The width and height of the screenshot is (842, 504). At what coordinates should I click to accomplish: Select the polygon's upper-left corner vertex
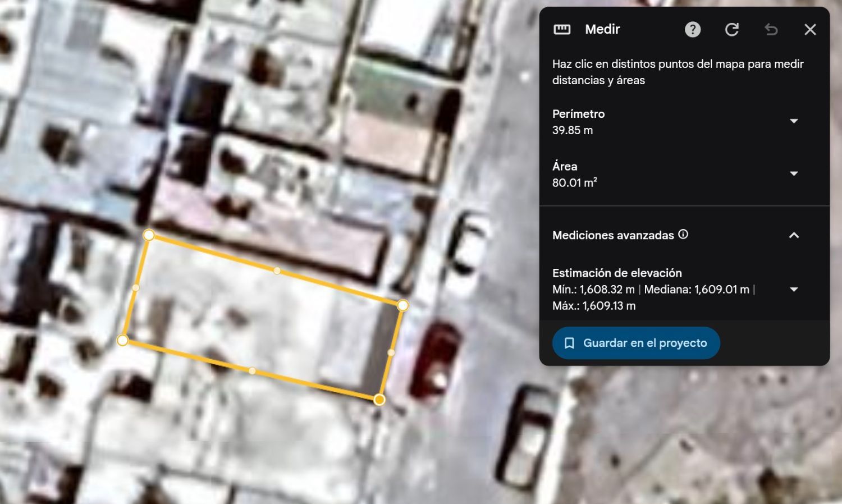pos(149,235)
